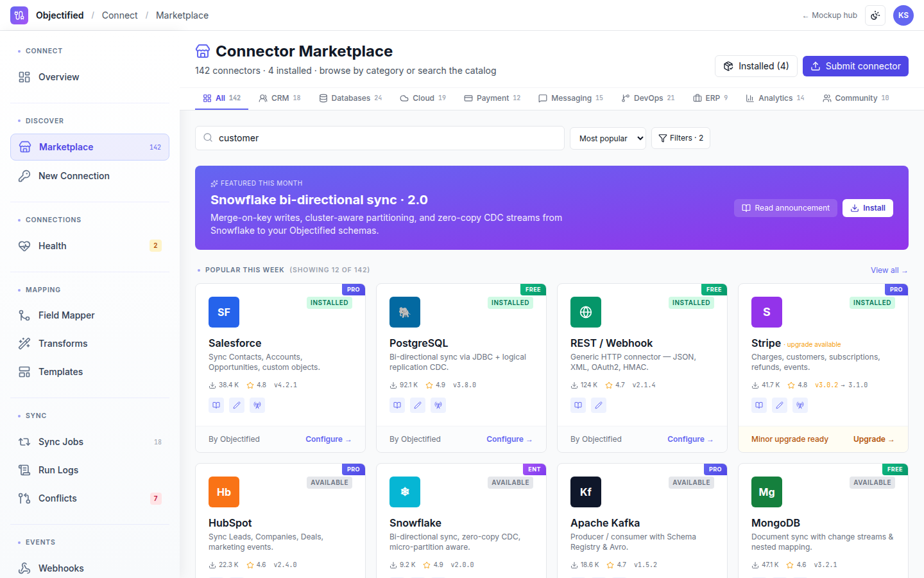
Task: Open New Connection from sidebar
Action: pos(90,176)
